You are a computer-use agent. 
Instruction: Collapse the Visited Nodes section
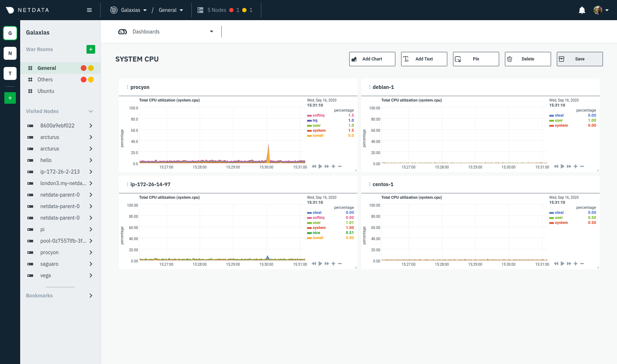tap(91, 111)
